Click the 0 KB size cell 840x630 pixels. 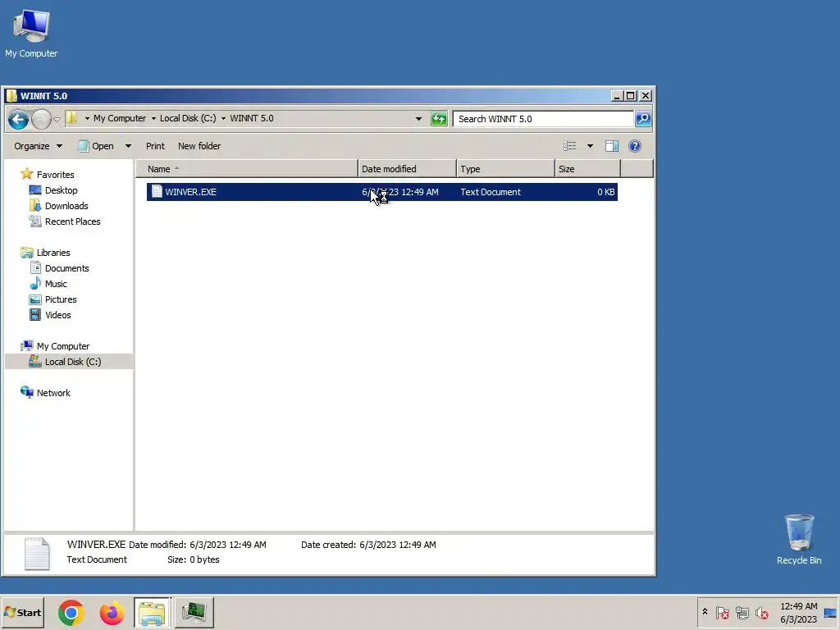606,192
